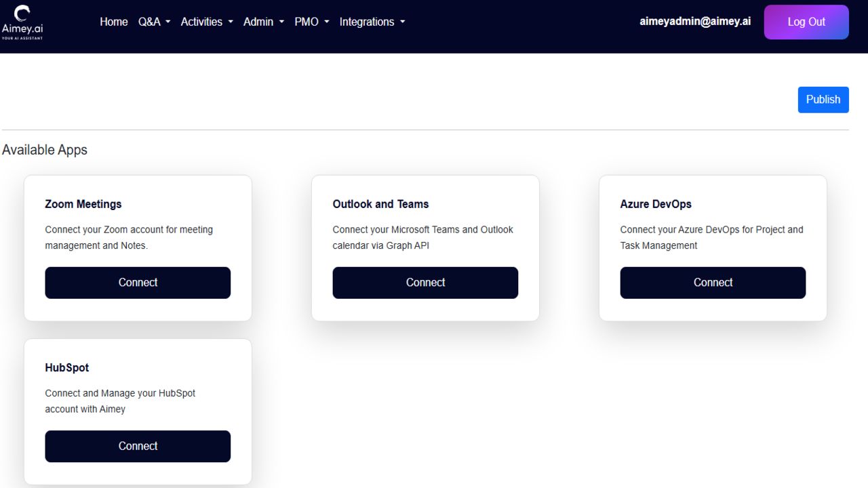The height and width of the screenshot is (488, 868).
Task: Log out of the account
Action: coord(806,22)
